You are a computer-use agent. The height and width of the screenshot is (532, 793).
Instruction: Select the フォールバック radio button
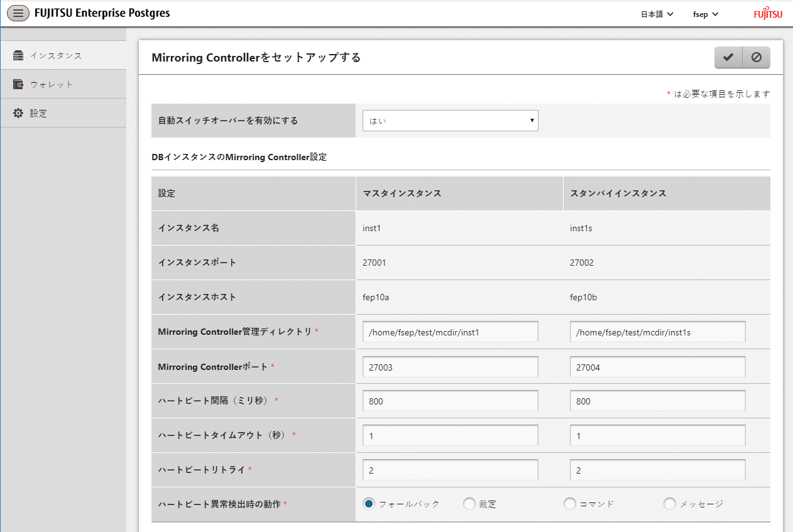click(369, 504)
